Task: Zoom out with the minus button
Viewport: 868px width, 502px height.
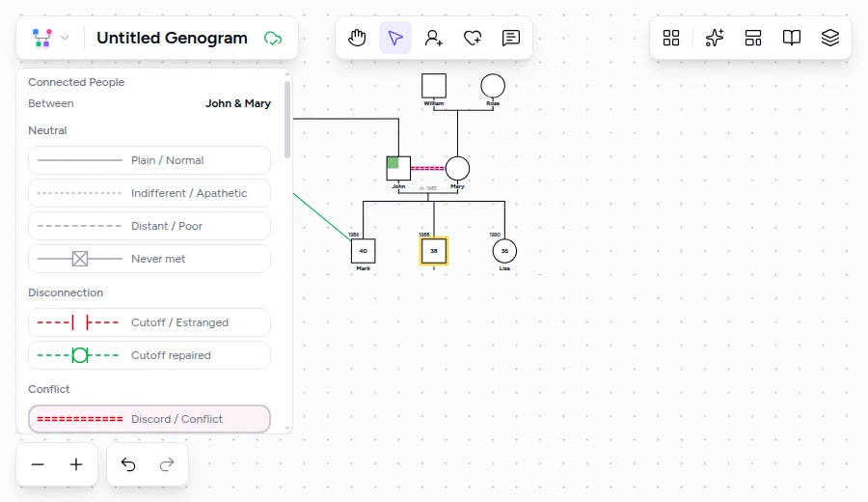Action: [x=38, y=464]
